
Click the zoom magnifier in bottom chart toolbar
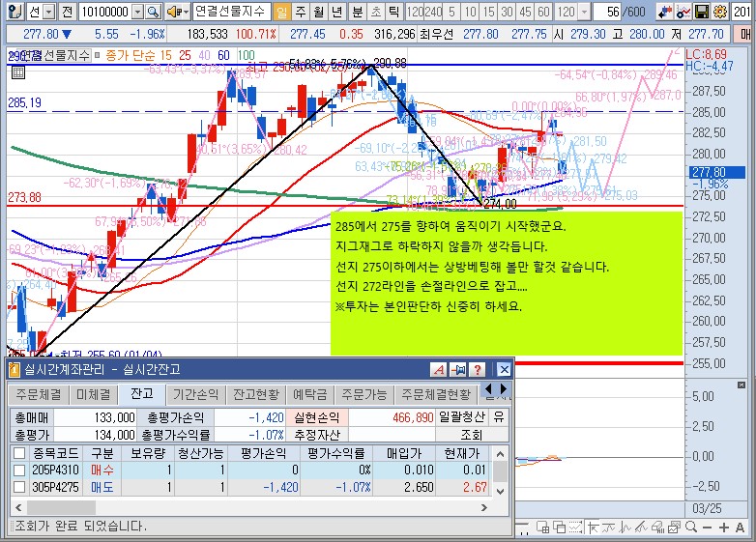click(691, 528)
